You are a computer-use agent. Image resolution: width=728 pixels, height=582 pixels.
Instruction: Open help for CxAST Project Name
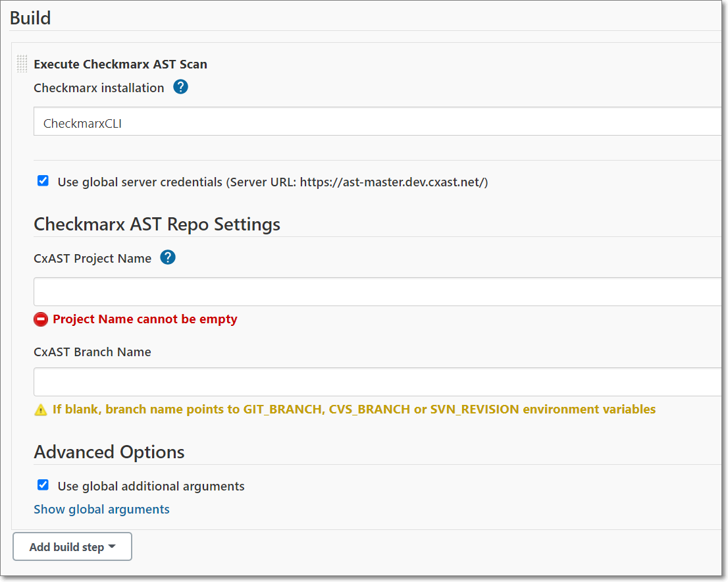tap(168, 257)
